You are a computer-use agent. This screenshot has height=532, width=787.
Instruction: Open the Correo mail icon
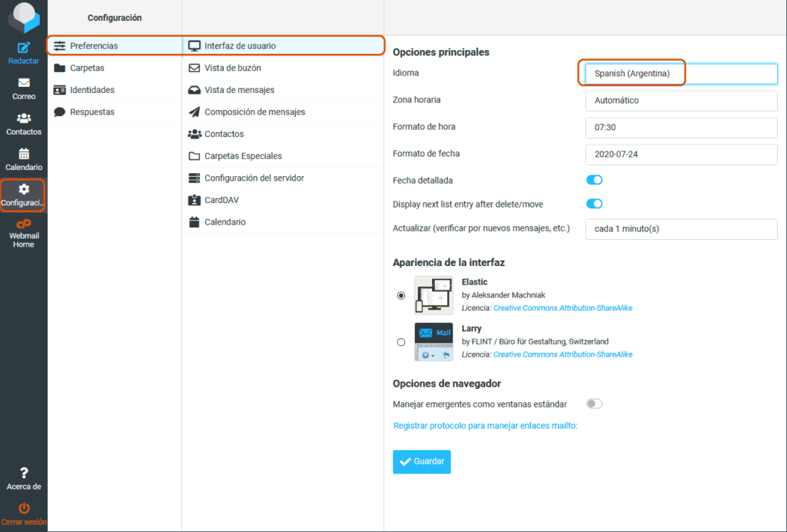pos(24,83)
